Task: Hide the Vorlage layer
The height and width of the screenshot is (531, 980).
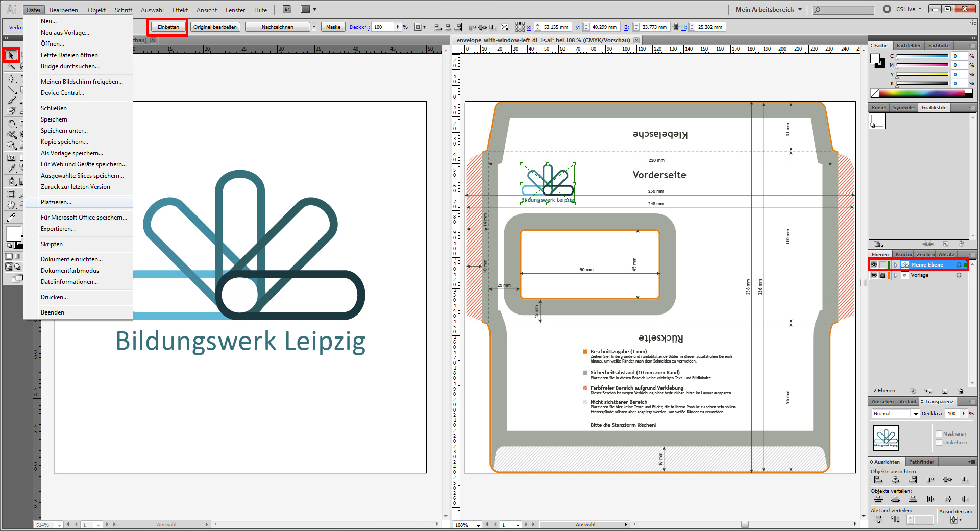Action: 874,275
